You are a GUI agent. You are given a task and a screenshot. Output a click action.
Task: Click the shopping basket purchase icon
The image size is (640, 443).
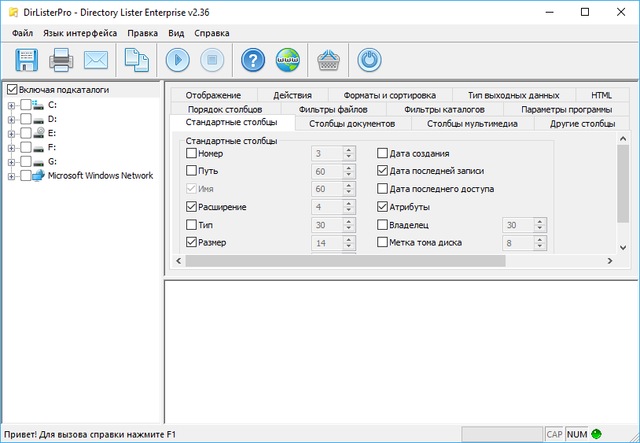click(327, 59)
